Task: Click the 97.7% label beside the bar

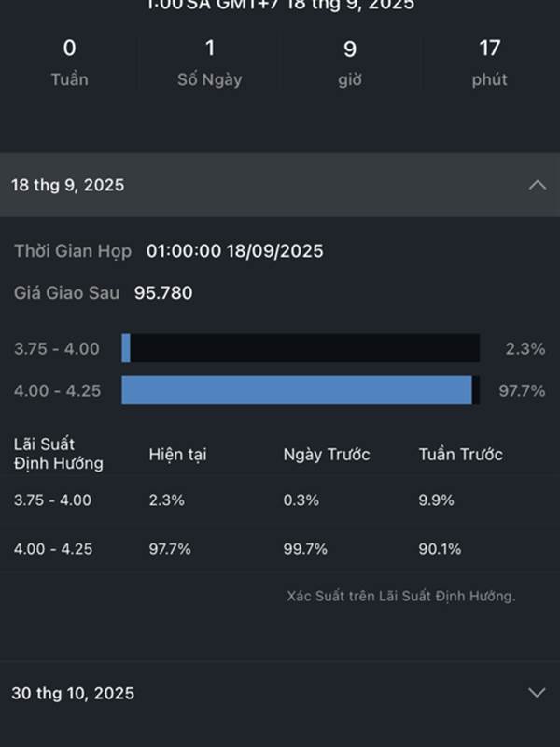Action: [x=522, y=390]
